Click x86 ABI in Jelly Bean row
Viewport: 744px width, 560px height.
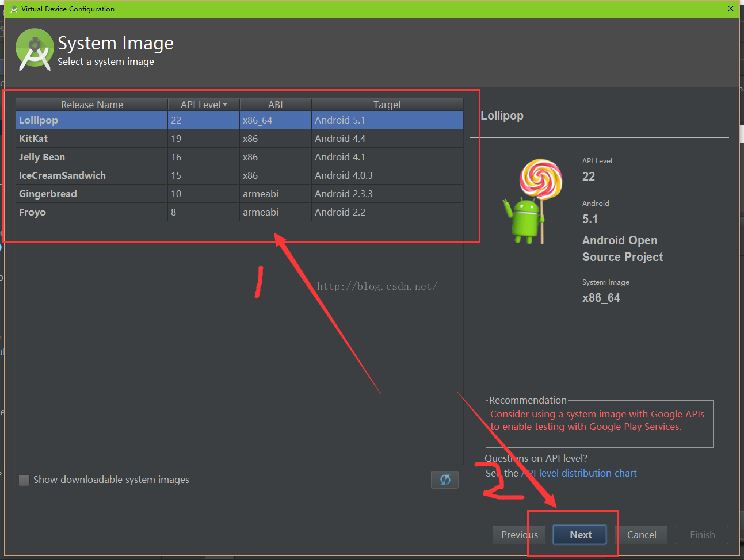pyautogui.click(x=276, y=157)
